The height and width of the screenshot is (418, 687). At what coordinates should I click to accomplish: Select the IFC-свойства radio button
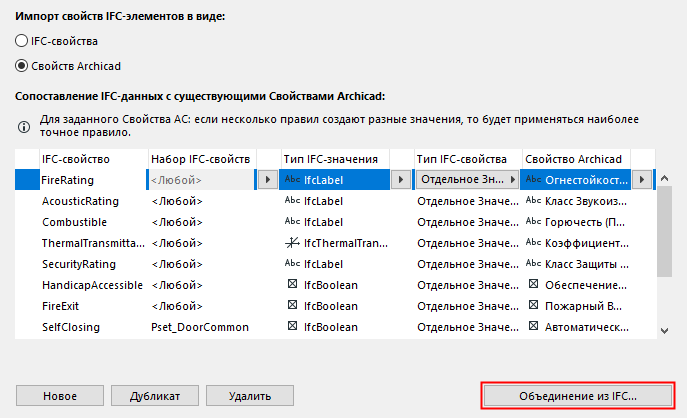coord(22,41)
